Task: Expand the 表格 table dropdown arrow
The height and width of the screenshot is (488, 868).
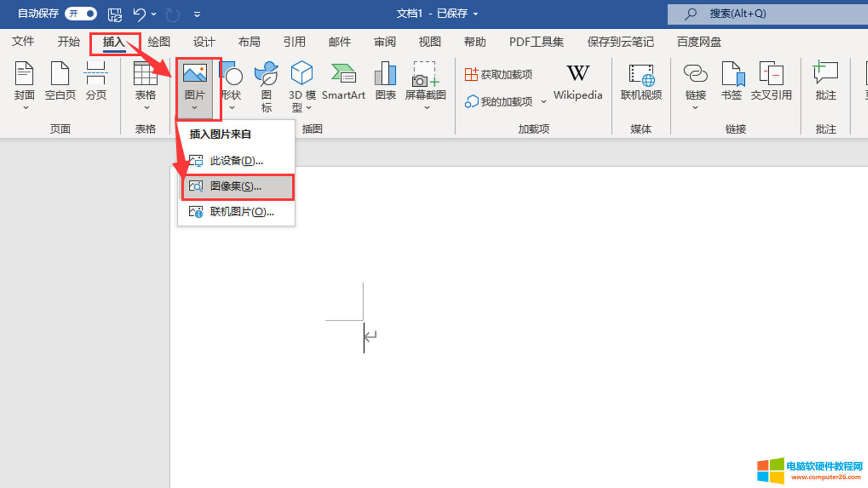Action: point(146,108)
